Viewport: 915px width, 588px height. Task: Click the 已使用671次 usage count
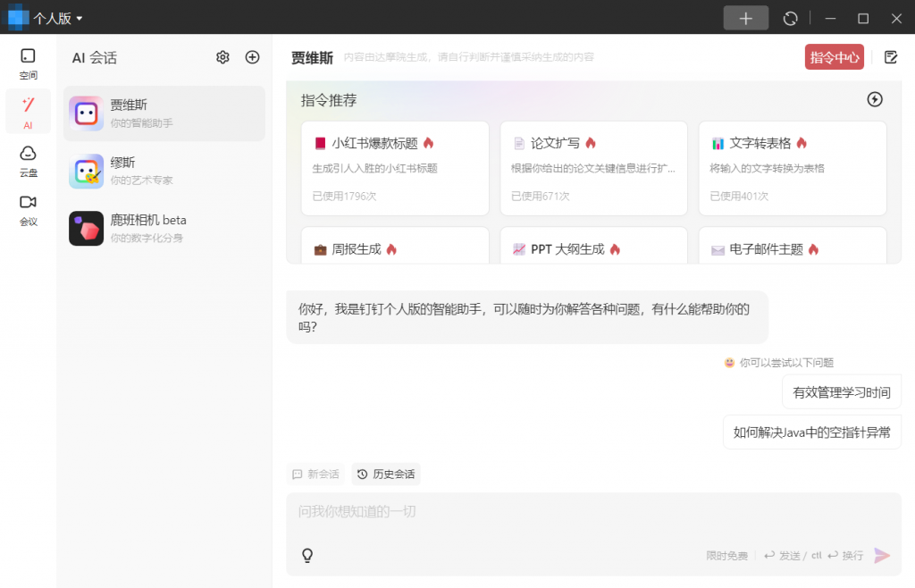click(x=541, y=196)
